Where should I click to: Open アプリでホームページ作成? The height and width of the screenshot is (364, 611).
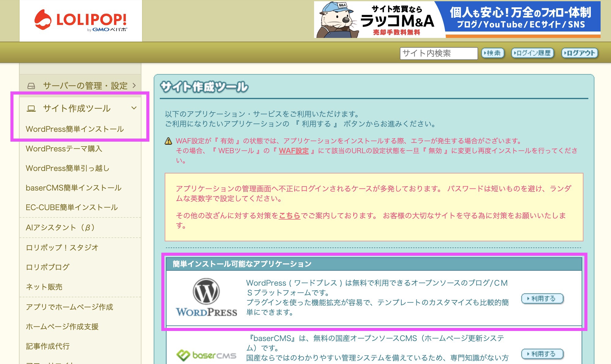[x=69, y=307]
